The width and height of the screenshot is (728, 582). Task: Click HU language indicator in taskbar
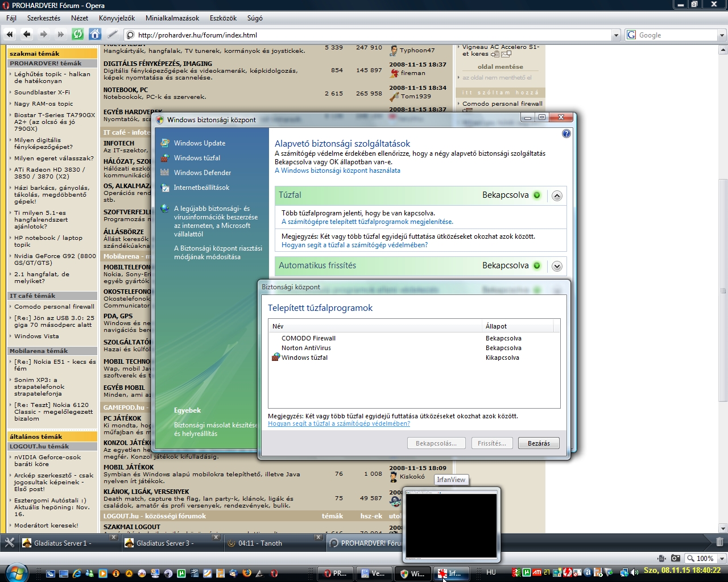click(x=491, y=573)
